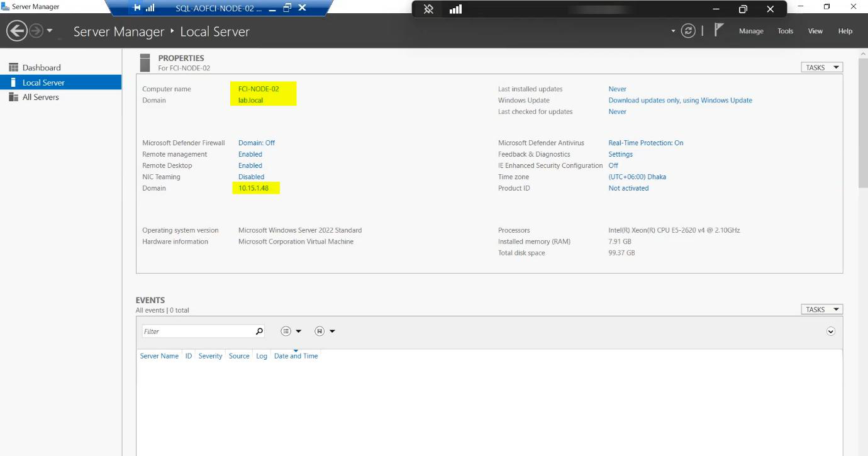Click the Properties server icon
This screenshot has width=868, height=456.
coord(145,62)
